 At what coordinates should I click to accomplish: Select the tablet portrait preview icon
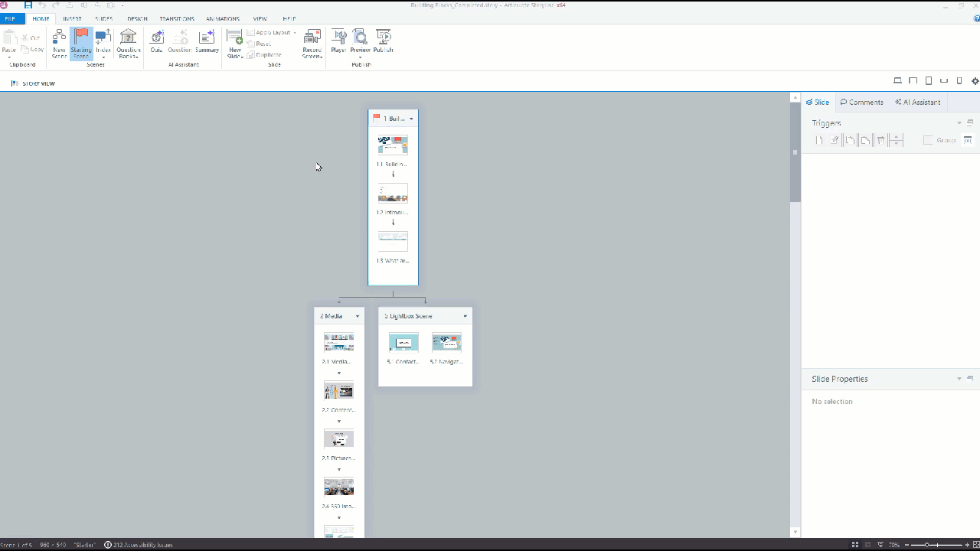[929, 81]
